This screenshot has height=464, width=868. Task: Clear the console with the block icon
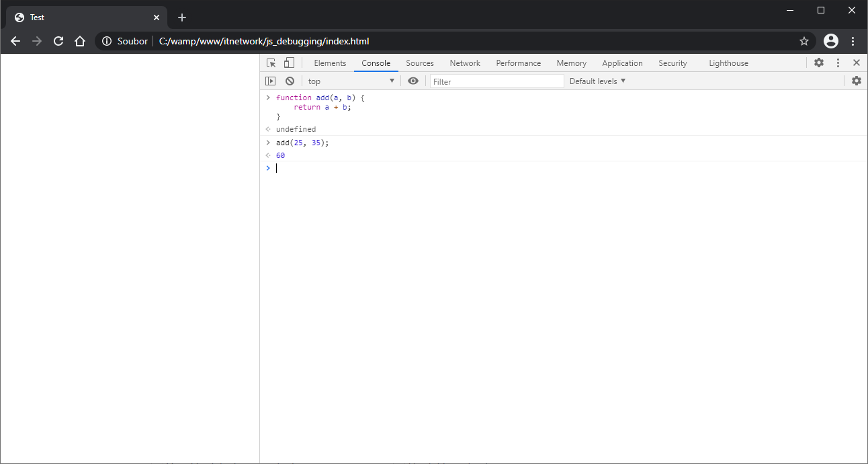pos(290,81)
